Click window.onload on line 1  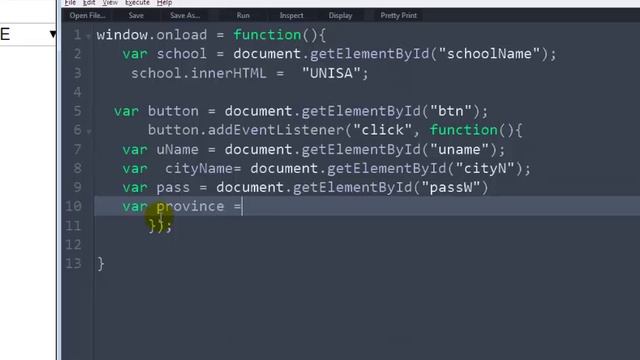pyautogui.click(x=152, y=35)
